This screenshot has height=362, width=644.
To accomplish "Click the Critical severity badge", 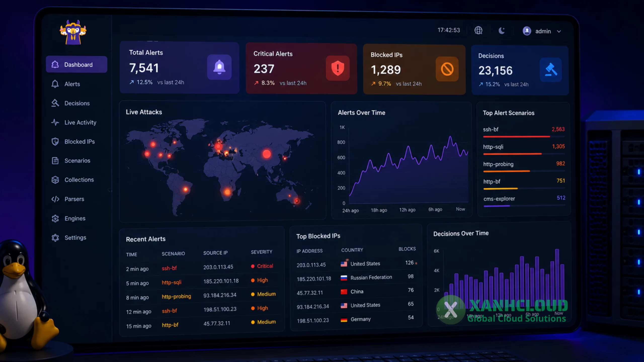I will click(x=262, y=266).
